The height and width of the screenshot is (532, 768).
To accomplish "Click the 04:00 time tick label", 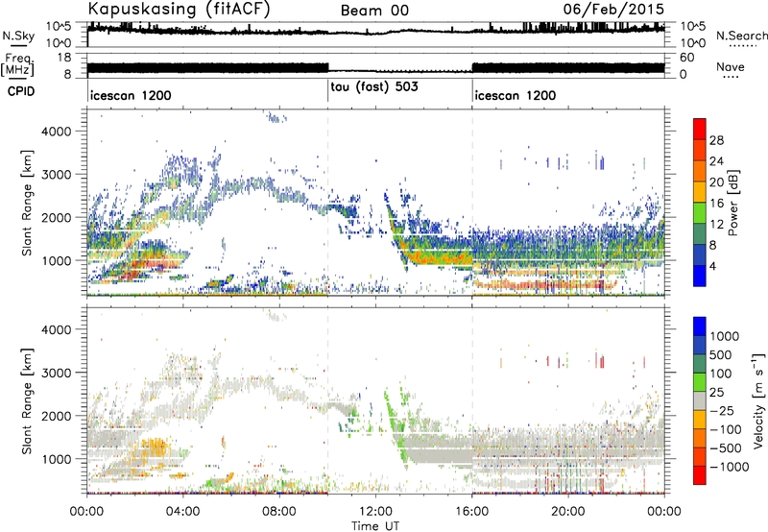I will 183,512.
